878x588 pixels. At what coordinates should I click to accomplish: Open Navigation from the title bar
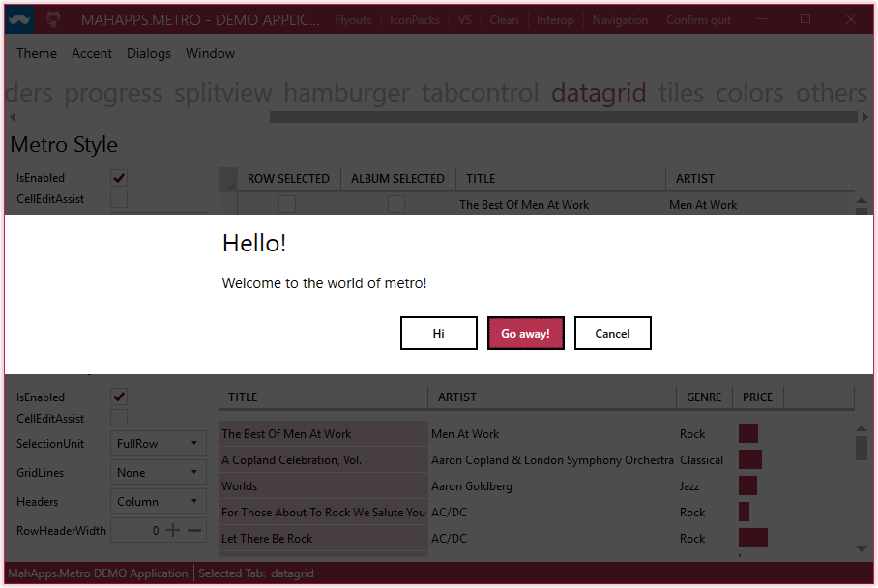(x=620, y=20)
